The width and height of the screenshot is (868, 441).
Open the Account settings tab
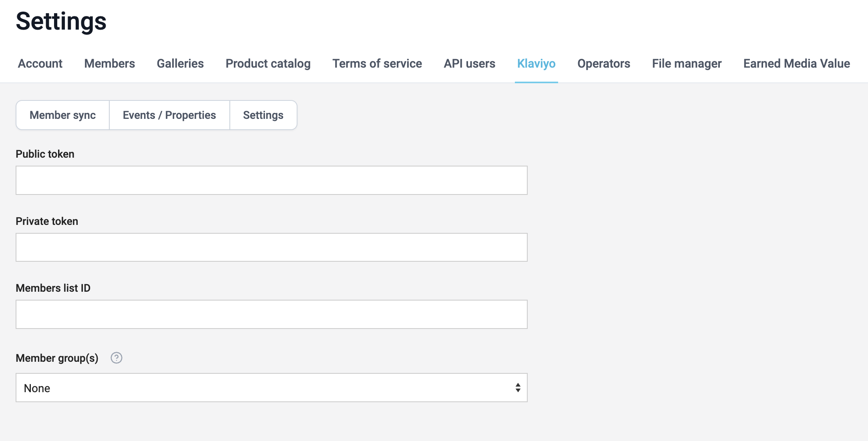pos(40,64)
